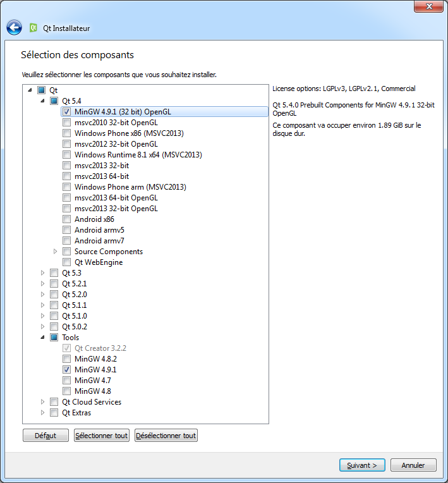
Task: Expand the Qt 5.2.0 node
Action: point(42,295)
